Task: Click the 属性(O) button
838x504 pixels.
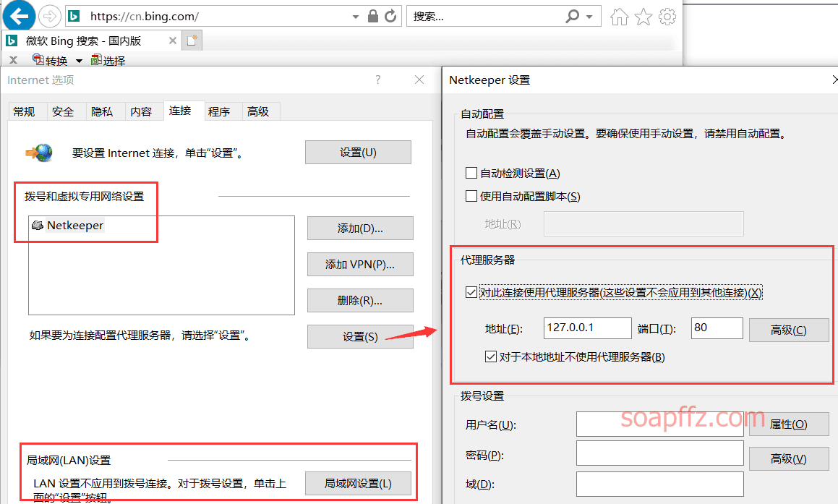Action: [x=789, y=424]
